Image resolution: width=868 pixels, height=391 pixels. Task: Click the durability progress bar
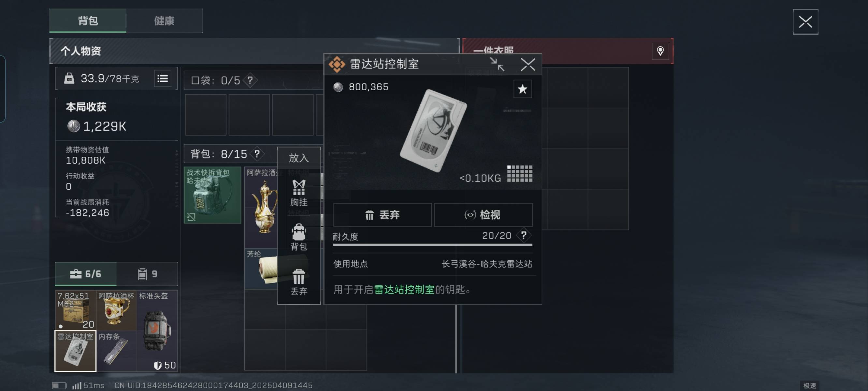click(432, 245)
